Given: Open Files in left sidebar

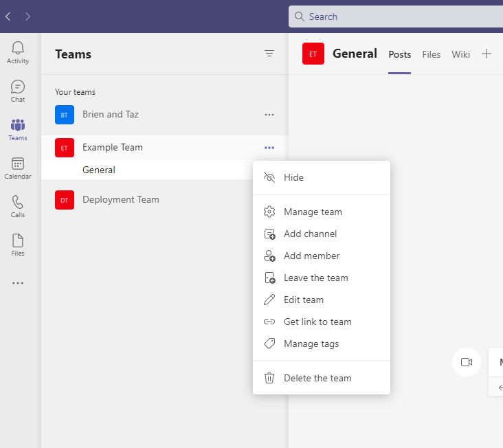Looking at the screenshot, I should click(x=18, y=245).
